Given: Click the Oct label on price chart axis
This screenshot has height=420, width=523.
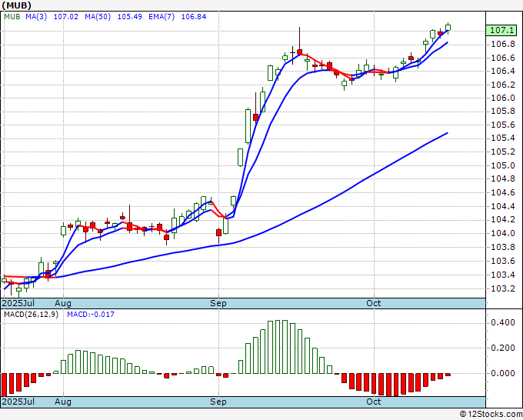Looking at the screenshot, I should click(374, 303).
